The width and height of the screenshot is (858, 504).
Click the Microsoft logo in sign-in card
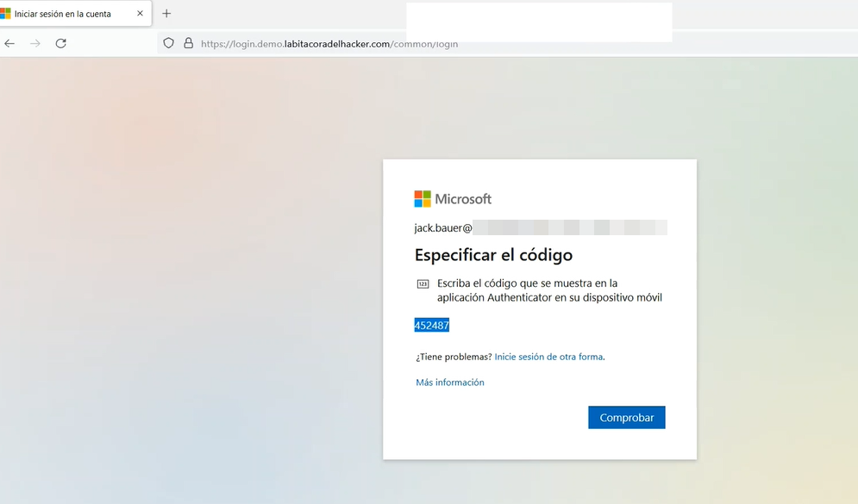point(453,199)
